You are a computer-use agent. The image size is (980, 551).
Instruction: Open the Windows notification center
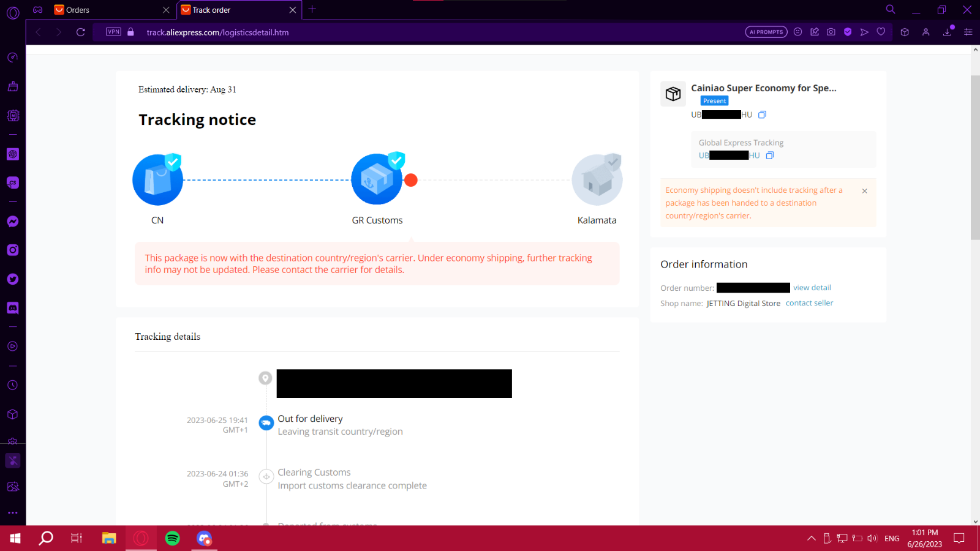[x=959, y=538]
